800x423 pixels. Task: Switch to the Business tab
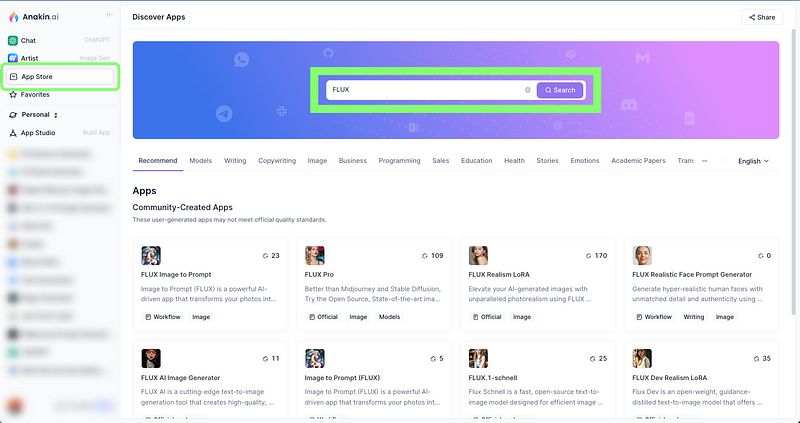click(x=353, y=161)
